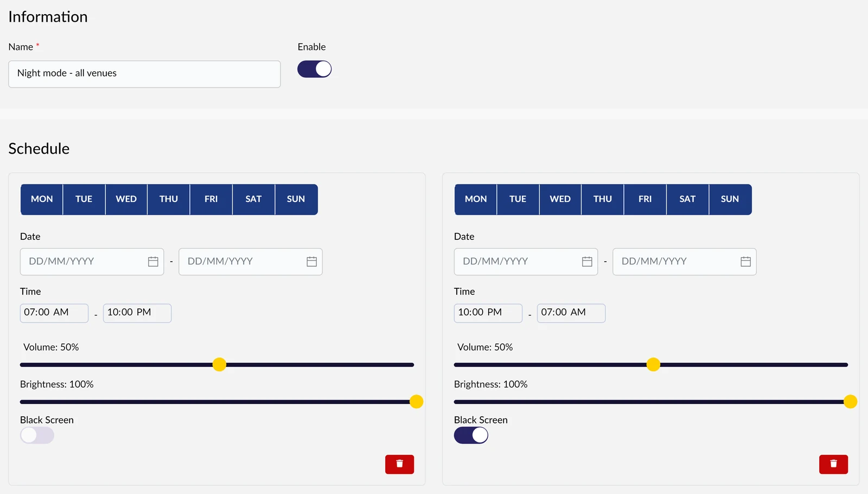
Task: Open calendar icon of first schedule end date
Action: pyautogui.click(x=311, y=262)
